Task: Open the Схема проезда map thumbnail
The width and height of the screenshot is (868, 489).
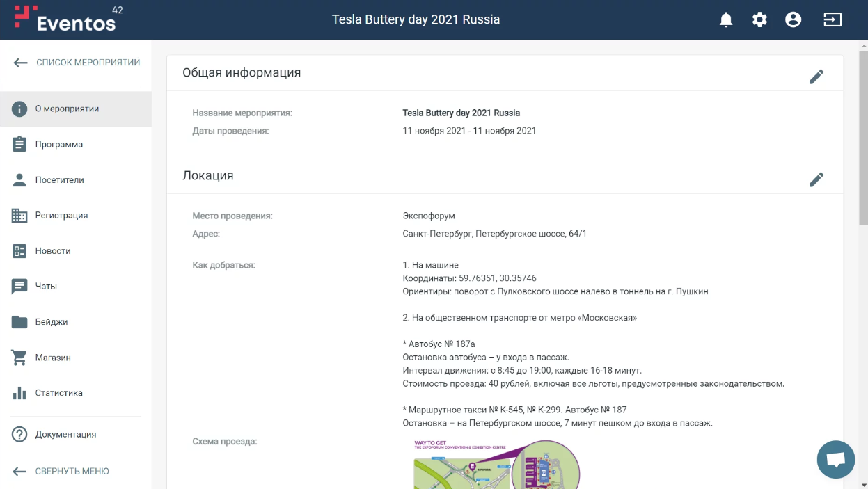Action: coord(497,463)
